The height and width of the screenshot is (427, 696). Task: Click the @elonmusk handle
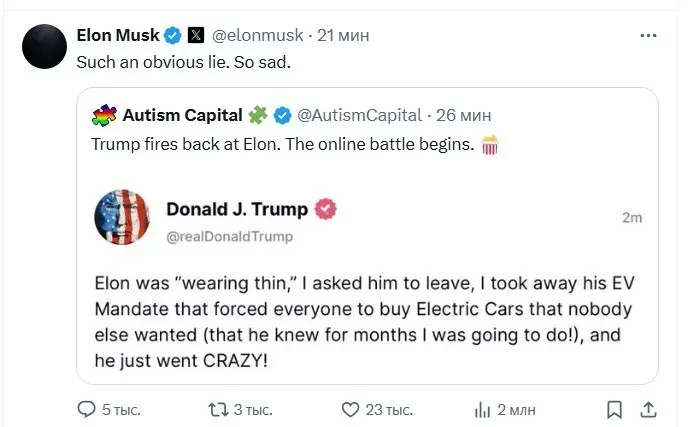258,36
